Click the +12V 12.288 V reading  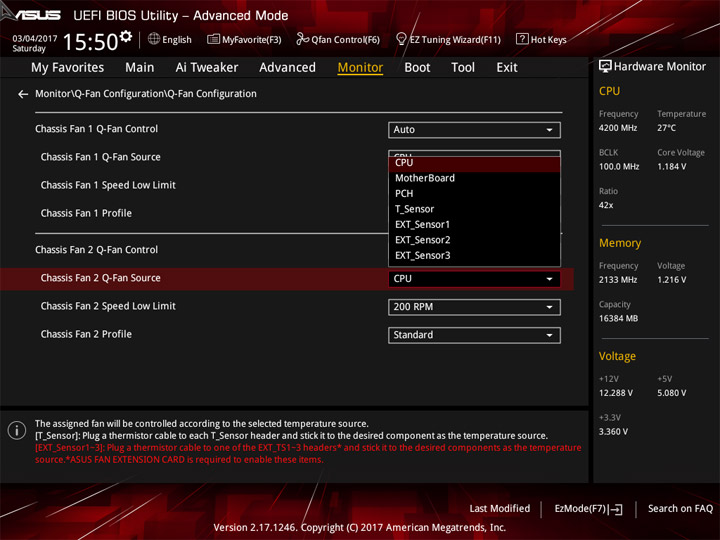(x=616, y=393)
